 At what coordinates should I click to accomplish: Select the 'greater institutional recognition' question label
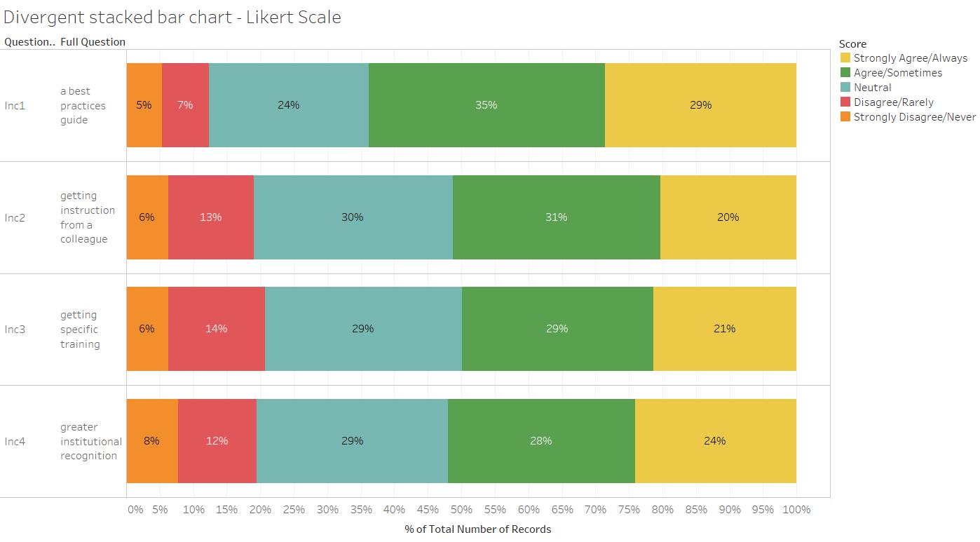click(x=91, y=441)
